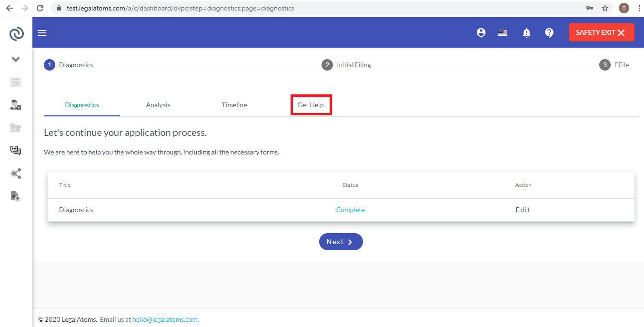Viewport: 644px width, 327px height.
Task: Open the person card icon in the sidebar
Action: 16,105
